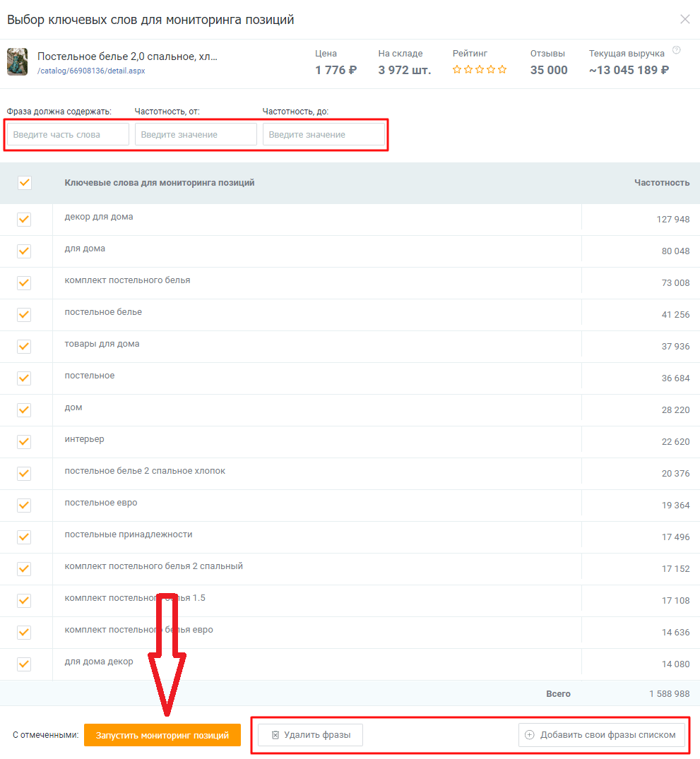Viewport: 700px width, 759px height.
Task: Uncheck the 'декор для дома' checkbox
Action: pyautogui.click(x=24, y=220)
